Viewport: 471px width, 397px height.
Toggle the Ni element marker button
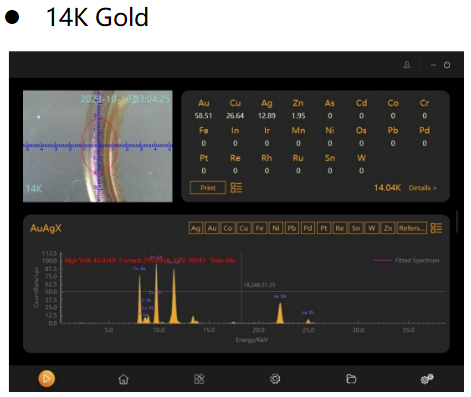(276, 228)
